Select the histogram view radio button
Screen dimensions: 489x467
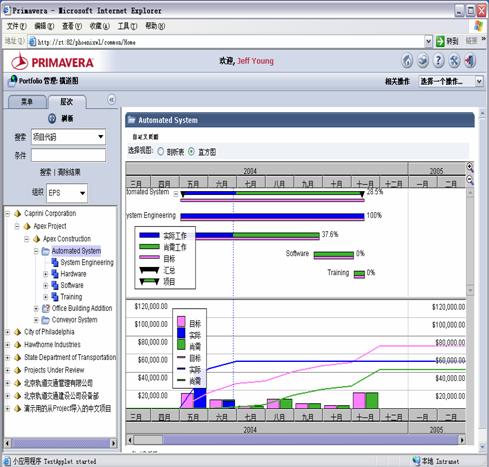pyautogui.click(x=191, y=152)
